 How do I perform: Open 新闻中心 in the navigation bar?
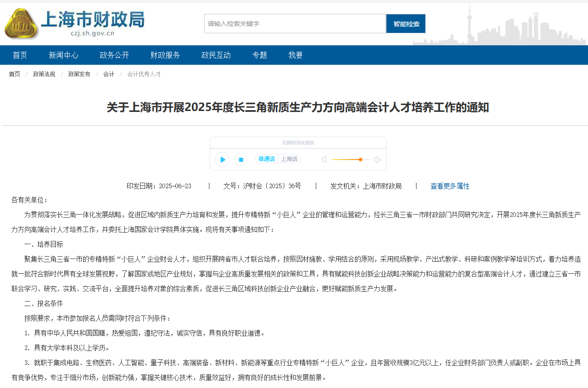point(64,55)
